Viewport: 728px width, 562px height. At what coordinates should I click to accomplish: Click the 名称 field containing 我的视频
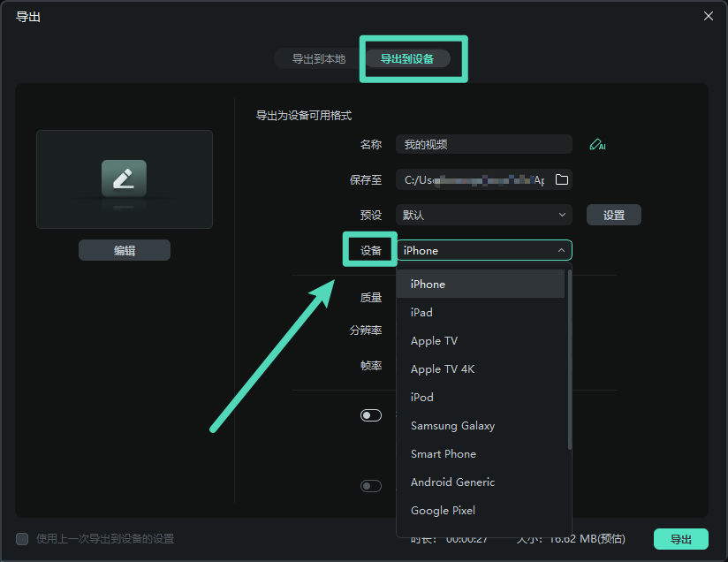[x=483, y=144]
